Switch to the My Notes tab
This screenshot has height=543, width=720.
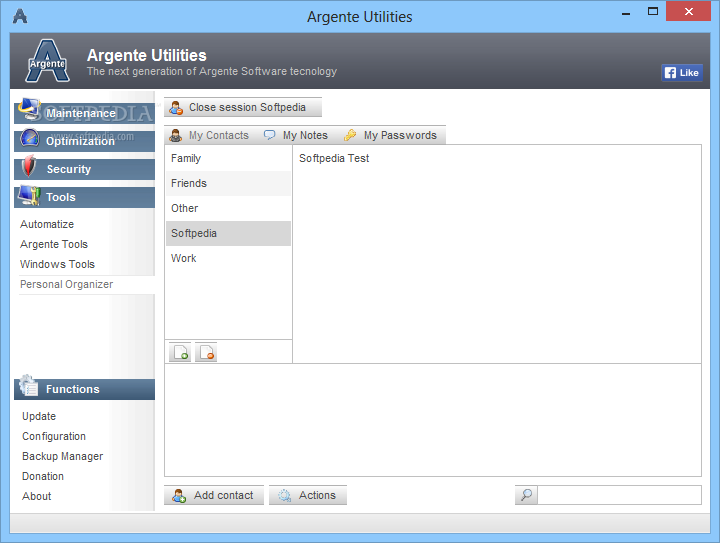(296, 135)
